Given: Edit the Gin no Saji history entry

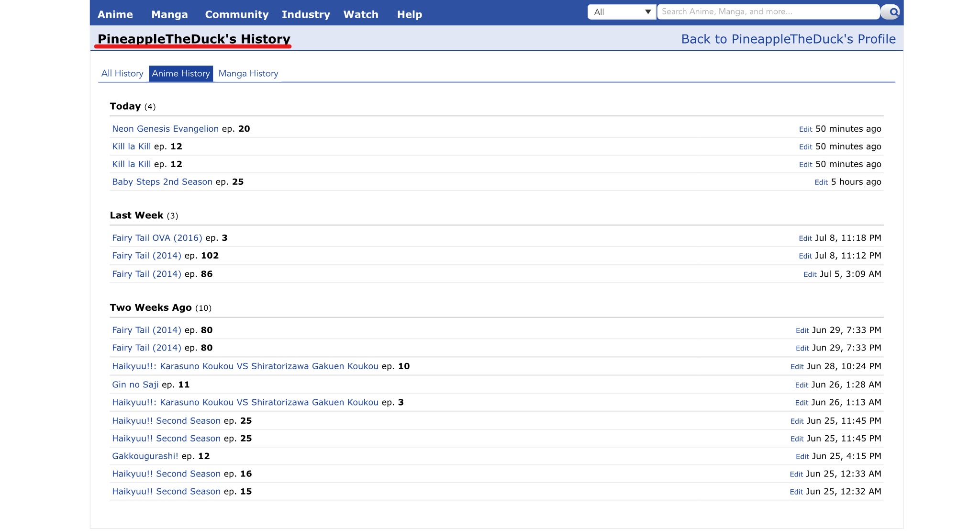Looking at the screenshot, I should tap(801, 385).
